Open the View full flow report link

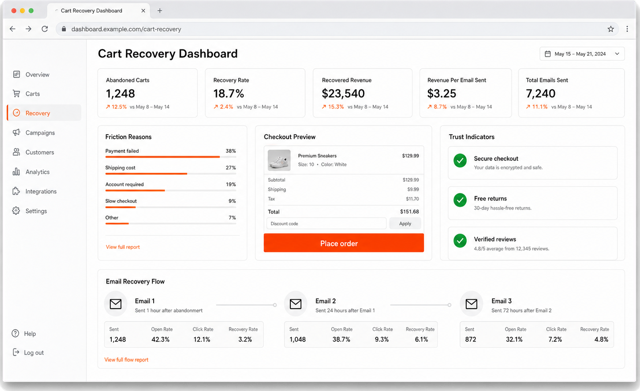(127, 360)
